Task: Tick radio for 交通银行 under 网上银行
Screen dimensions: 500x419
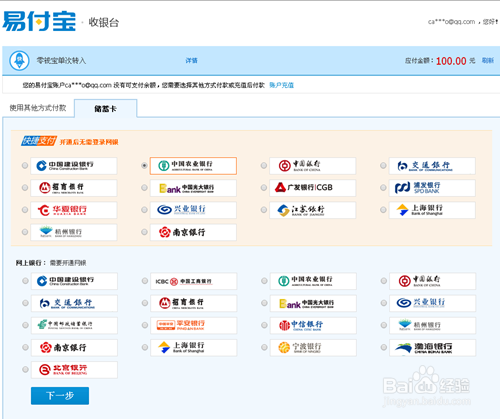Action: pyautogui.click(x=25, y=303)
